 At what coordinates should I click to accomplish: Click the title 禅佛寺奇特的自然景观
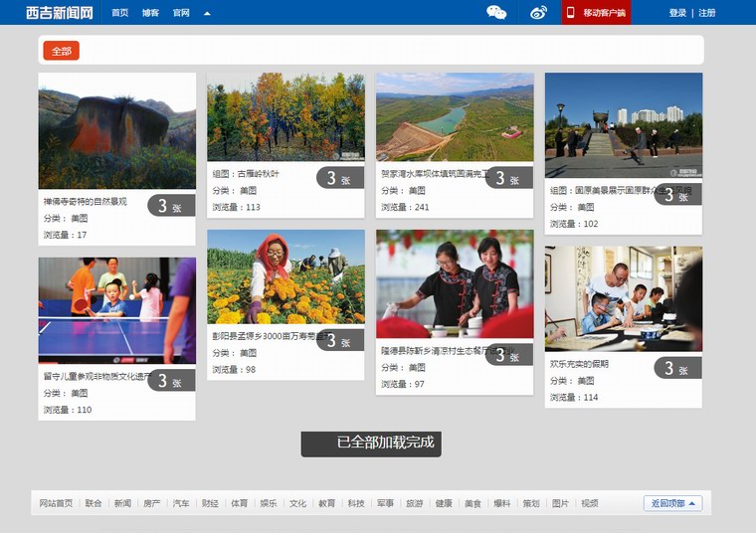tap(86, 202)
